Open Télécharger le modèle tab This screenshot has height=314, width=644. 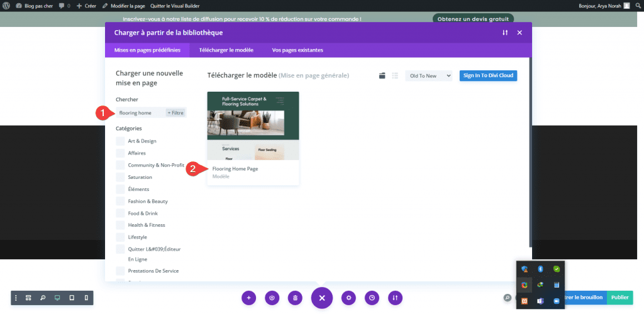226,50
